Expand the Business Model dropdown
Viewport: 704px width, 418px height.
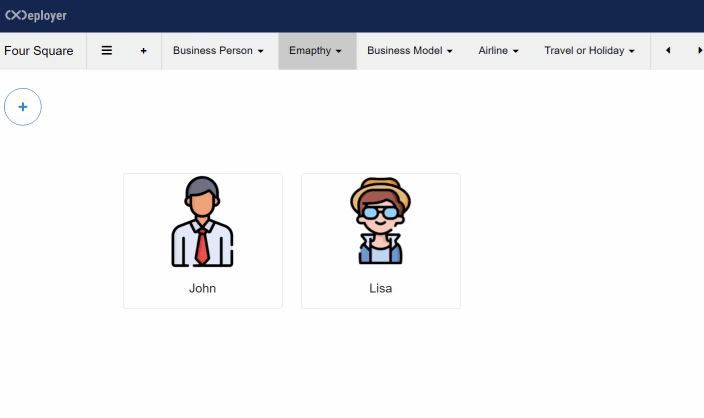point(409,51)
